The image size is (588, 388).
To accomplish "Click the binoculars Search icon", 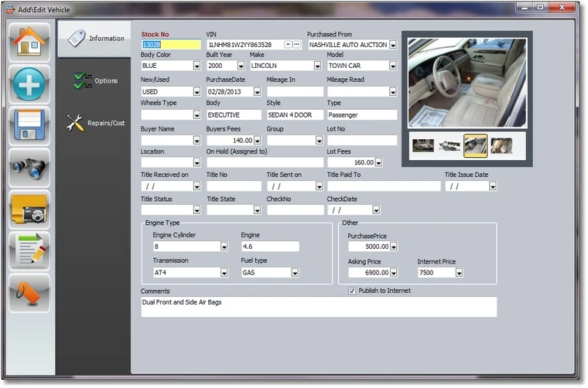I will click(x=30, y=168).
